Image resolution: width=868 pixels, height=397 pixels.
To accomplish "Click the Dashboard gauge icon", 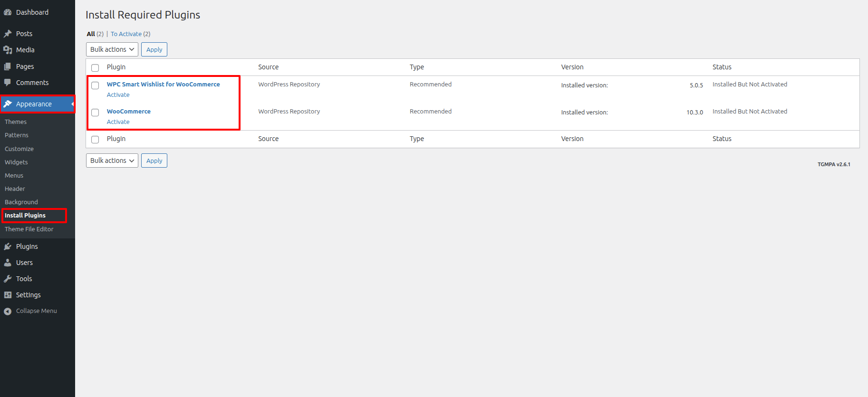I will (8, 12).
